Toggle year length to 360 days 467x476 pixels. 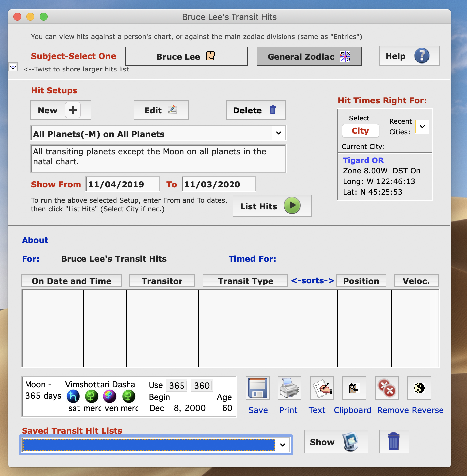[202, 386]
